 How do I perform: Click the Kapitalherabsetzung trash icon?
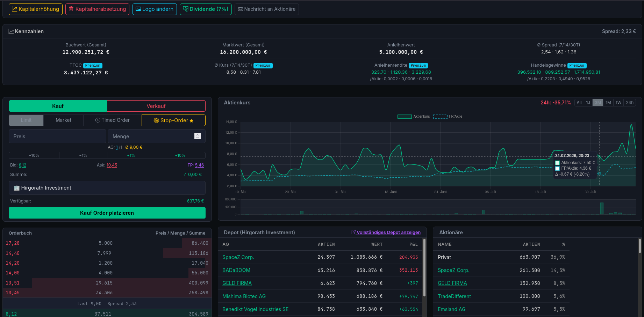coord(71,9)
